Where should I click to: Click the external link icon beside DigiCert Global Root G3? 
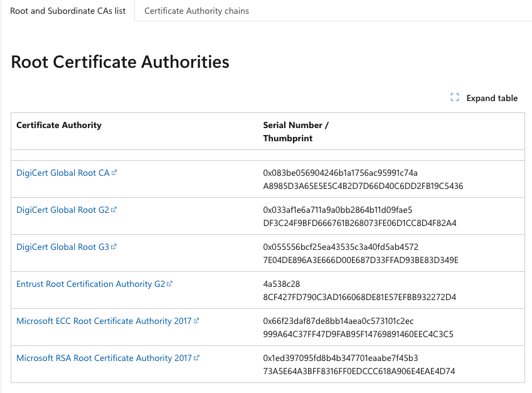tap(115, 246)
